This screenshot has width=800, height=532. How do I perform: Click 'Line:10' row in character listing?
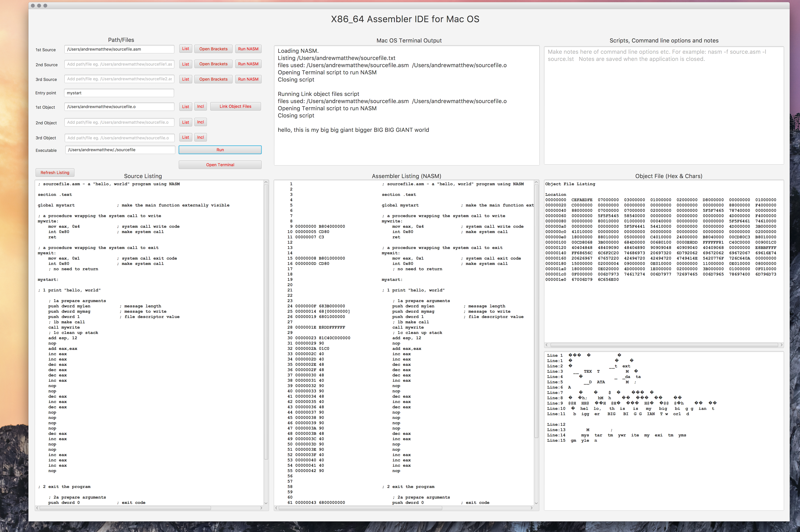tap(631, 409)
